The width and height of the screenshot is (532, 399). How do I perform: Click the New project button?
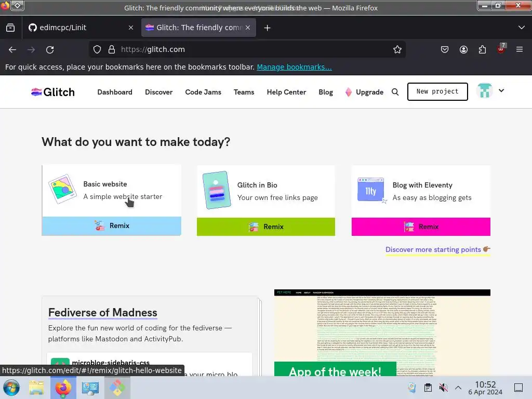click(437, 91)
